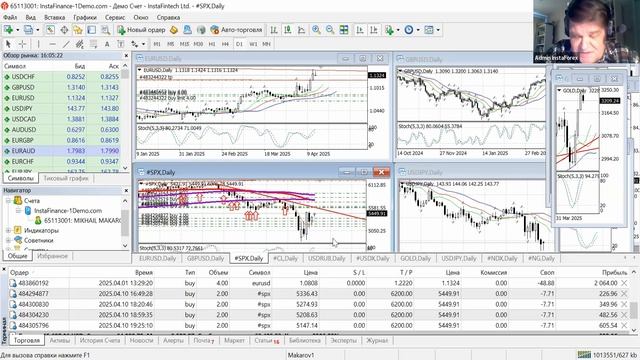Image resolution: width=640 pixels, height=360 pixels.
Task: Select the cursor arrow tool
Action: click(8, 44)
